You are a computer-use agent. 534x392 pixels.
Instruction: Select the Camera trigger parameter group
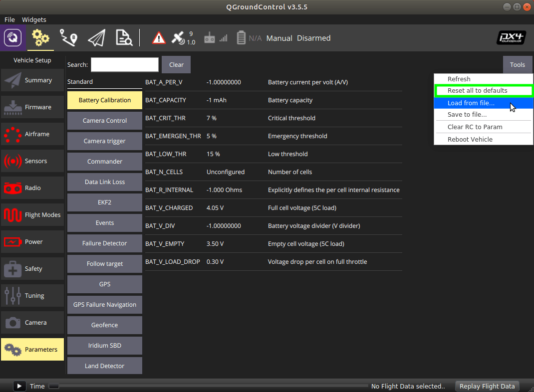point(104,141)
